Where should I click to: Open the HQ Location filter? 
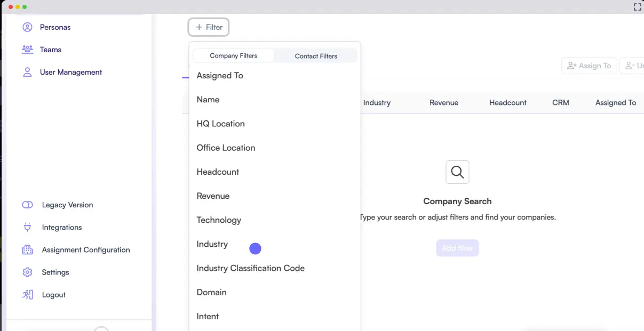(220, 123)
